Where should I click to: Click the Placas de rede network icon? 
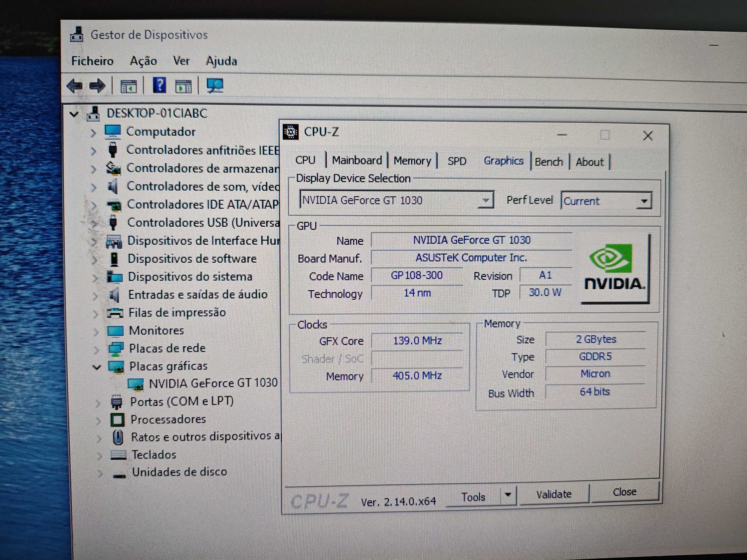click(x=116, y=349)
